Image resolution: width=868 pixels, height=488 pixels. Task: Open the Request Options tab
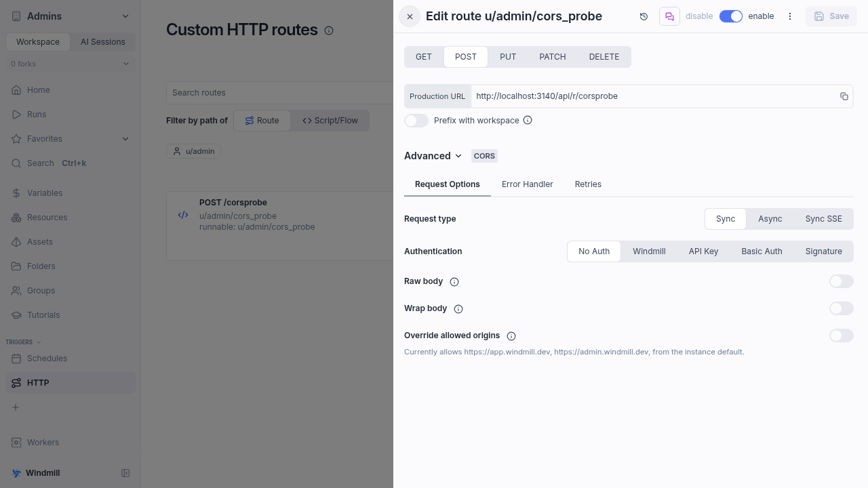448,184
